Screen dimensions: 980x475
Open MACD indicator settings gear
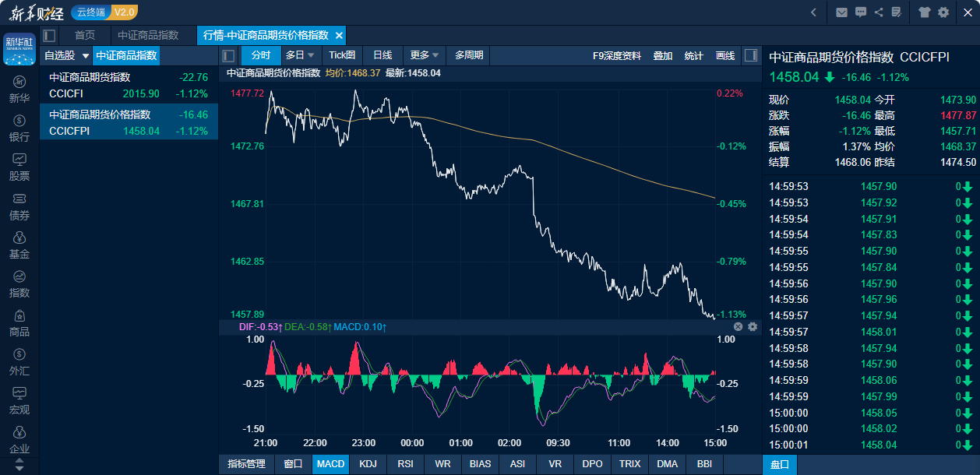point(753,327)
